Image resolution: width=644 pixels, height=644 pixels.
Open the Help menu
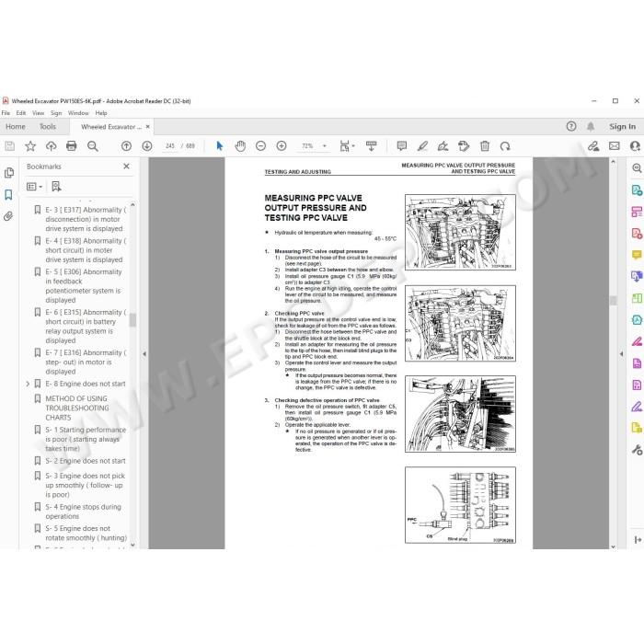click(x=101, y=113)
